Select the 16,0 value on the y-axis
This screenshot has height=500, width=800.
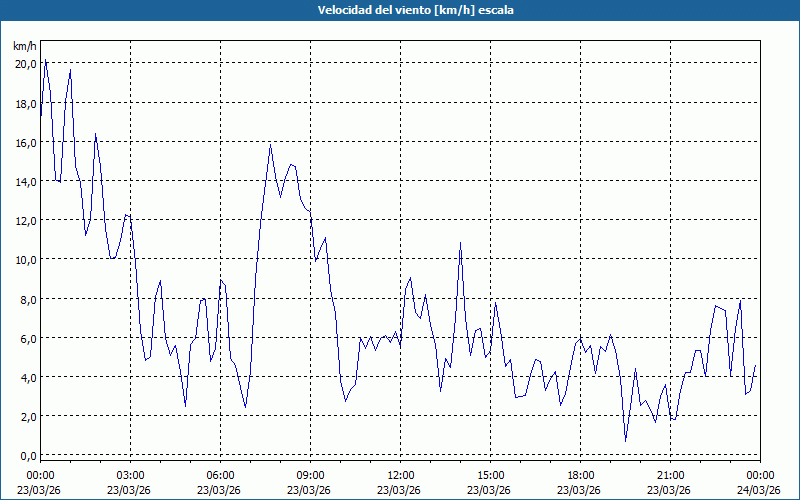click(24, 142)
